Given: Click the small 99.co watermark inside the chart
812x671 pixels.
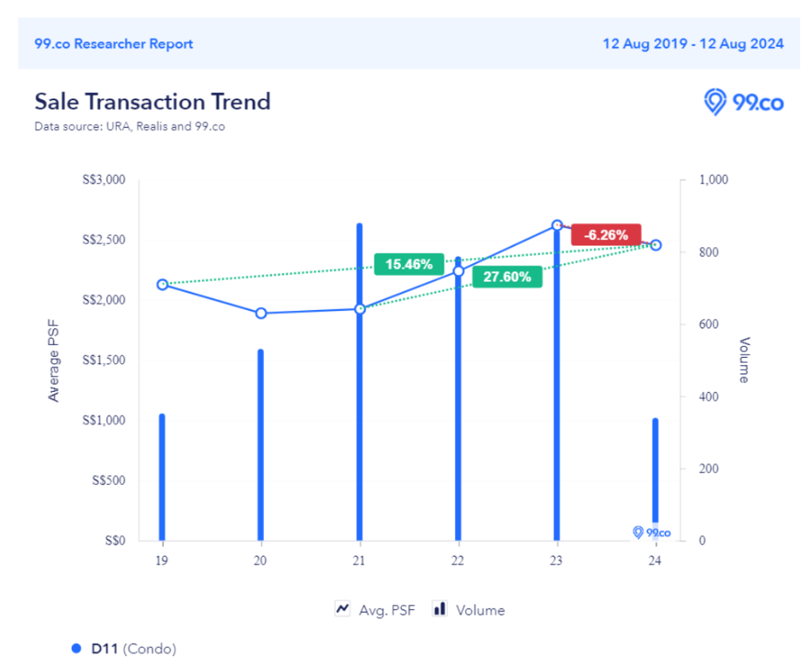Looking at the screenshot, I should [651, 533].
